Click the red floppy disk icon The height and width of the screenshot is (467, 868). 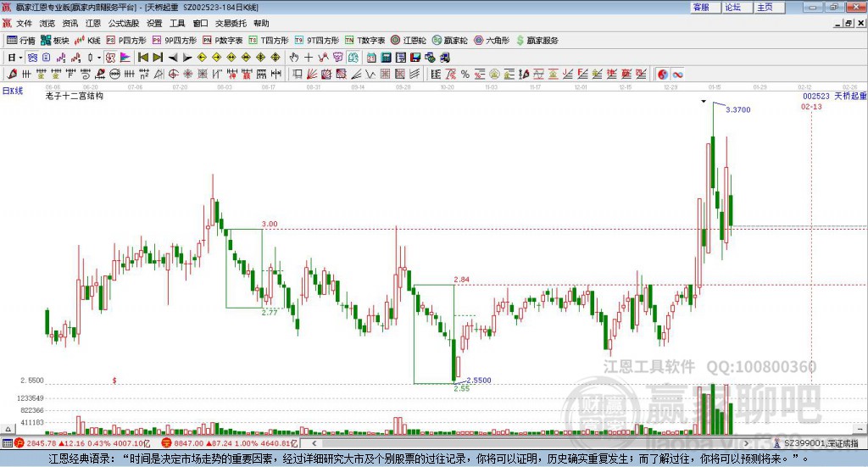click(x=415, y=58)
